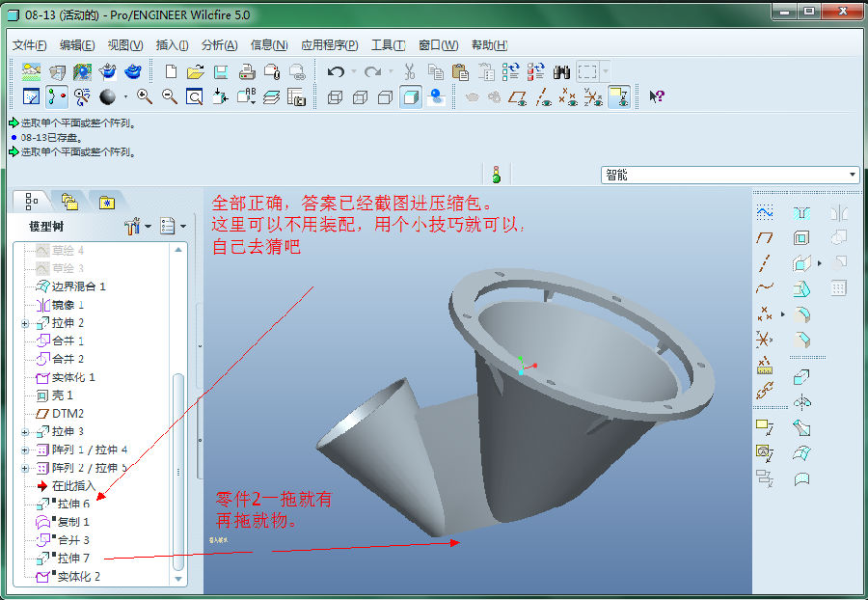Select 边界混合 1 in model tree
Image resolution: width=868 pixels, height=600 pixels.
(78, 286)
